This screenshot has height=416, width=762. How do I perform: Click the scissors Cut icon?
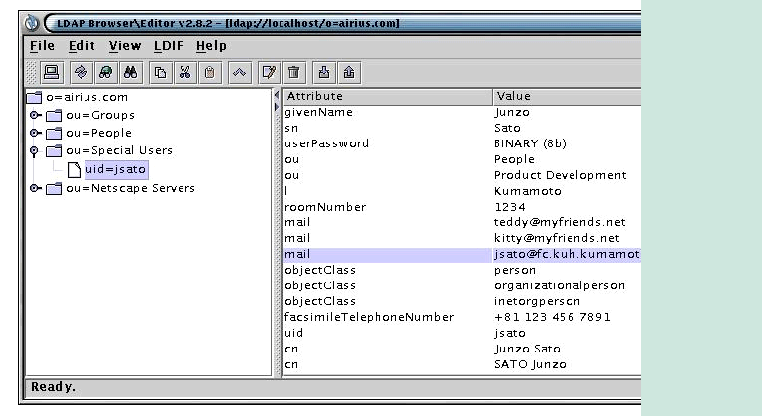click(x=185, y=73)
